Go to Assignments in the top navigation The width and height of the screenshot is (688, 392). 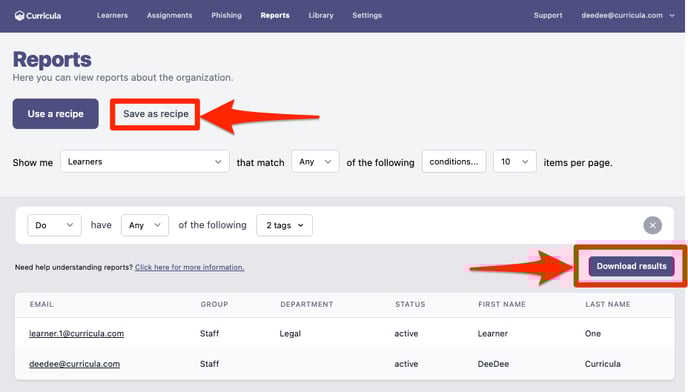(x=169, y=15)
